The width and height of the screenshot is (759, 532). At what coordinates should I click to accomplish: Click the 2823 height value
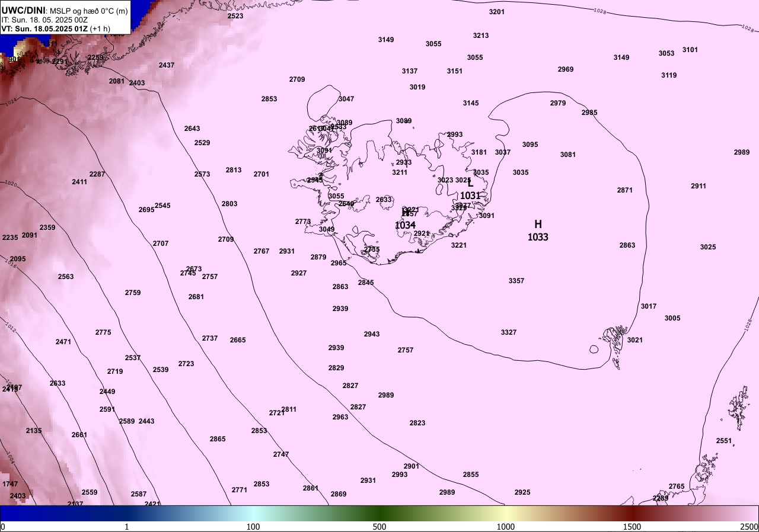tap(417, 423)
